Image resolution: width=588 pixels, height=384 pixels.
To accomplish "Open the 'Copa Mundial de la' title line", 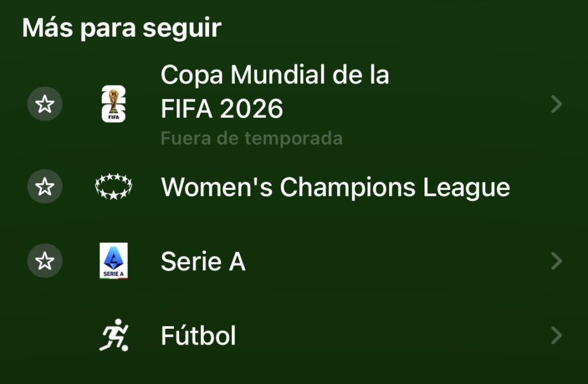I will [x=274, y=75].
